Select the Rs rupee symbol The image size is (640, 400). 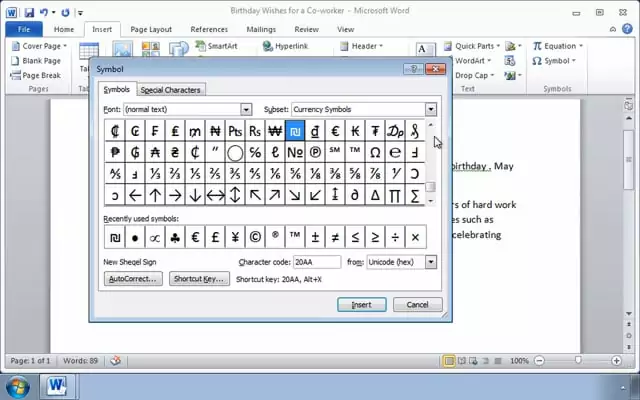click(255, 131)
